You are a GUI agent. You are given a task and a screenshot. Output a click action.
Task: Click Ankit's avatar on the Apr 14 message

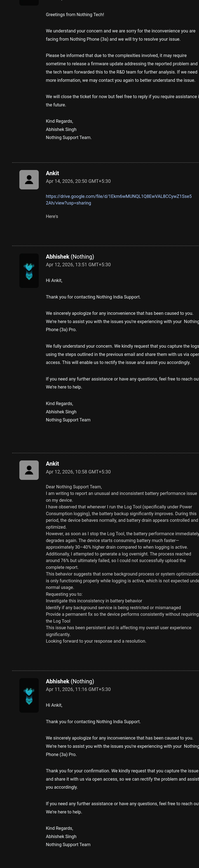29,180
